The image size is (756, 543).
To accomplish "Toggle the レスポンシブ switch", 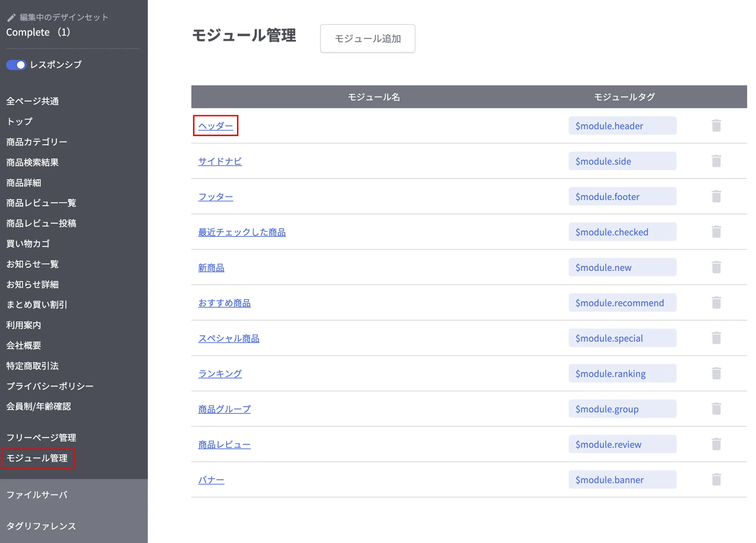I will (x=16, y=65).
